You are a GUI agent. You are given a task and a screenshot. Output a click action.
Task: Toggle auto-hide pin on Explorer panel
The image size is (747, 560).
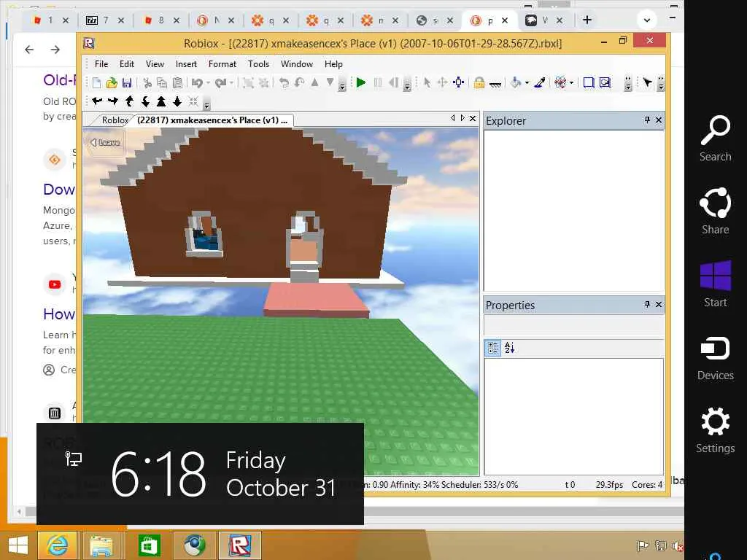pyautogui.click(x=647, y=120)
